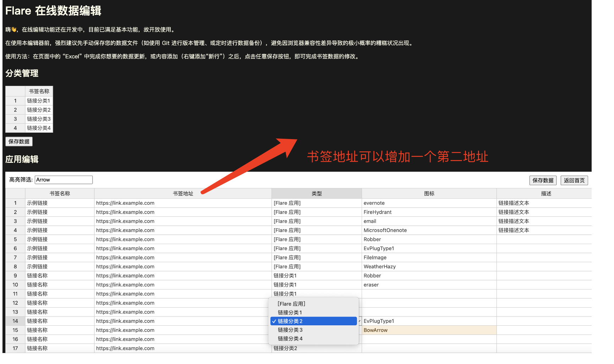The height and width of the screenshot is (364, 614).
Task: Click the dropdown arrow in row 14 type cell
Action: pos(359,321)
